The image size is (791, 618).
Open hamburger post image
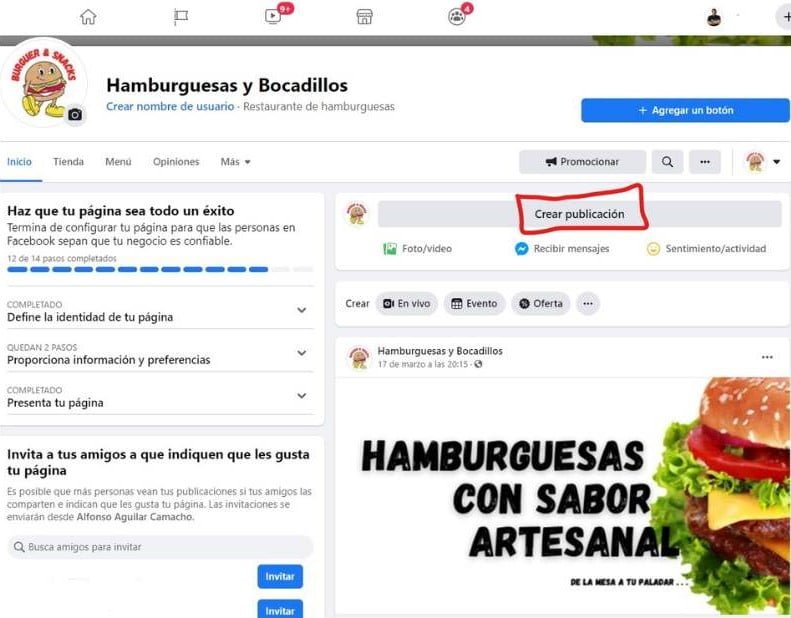[x=562, y=495]
